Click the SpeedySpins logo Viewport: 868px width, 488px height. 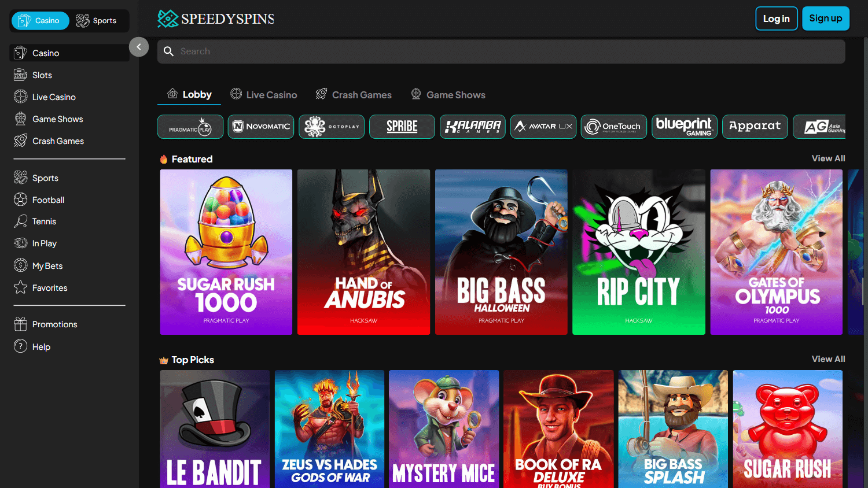[x=215, y=18]
